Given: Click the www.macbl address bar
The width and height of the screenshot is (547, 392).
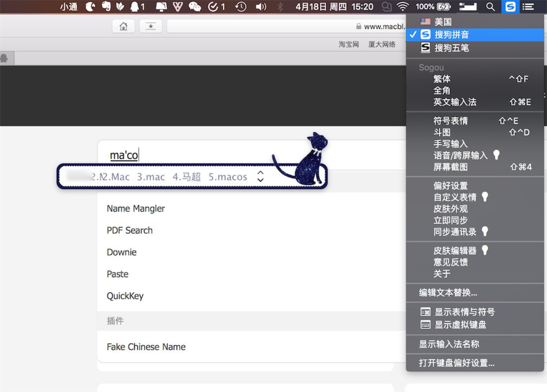Looking at the screenshot, I should [x=287, y=26].
